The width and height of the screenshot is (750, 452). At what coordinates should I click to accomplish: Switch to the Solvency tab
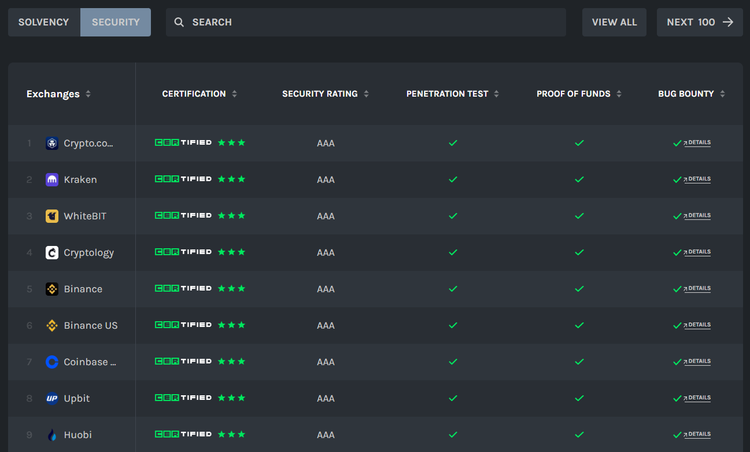[44, 22]
